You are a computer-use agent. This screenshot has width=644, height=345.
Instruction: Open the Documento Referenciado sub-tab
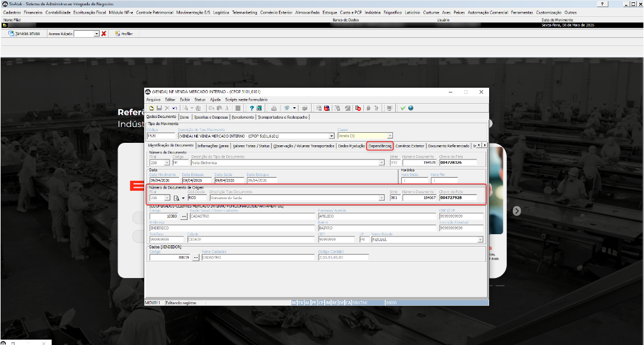[449, 146]
